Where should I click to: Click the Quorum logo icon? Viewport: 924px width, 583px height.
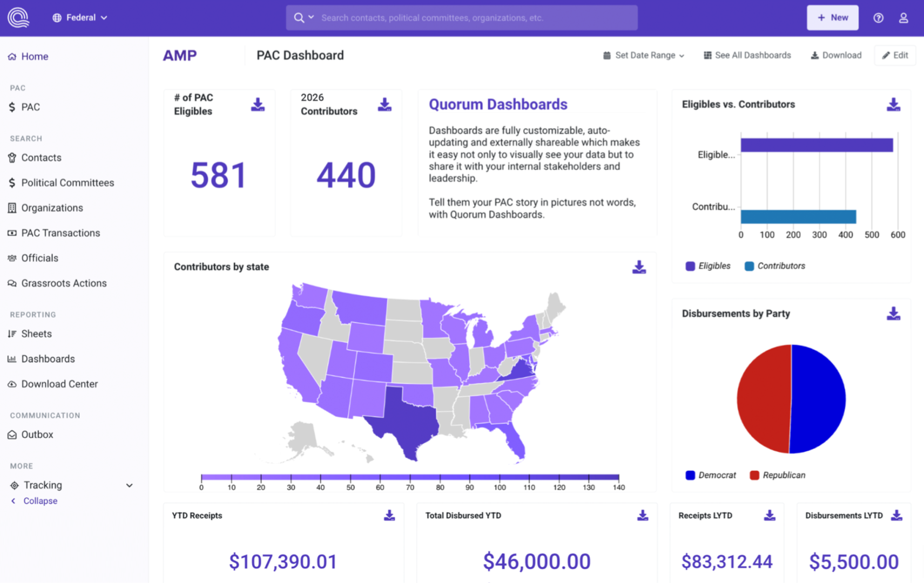click(18, 17)
